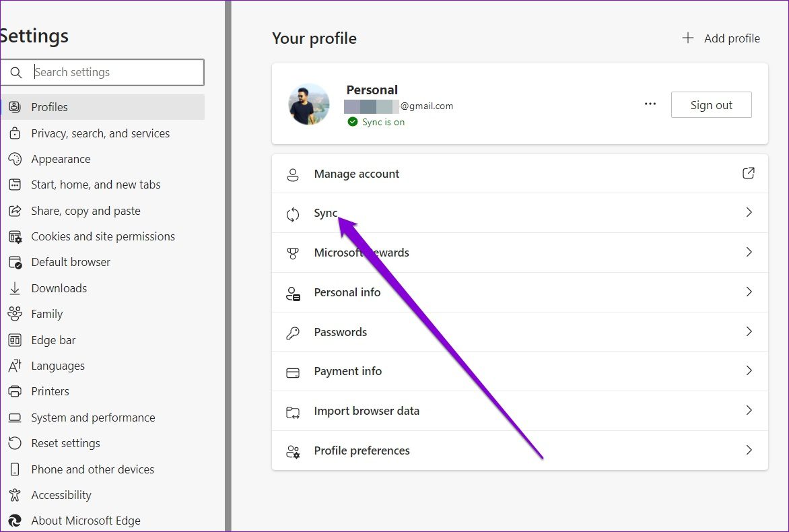789x532 pixels.
Task: Open Downloads settings
Action: coord(102,288)
